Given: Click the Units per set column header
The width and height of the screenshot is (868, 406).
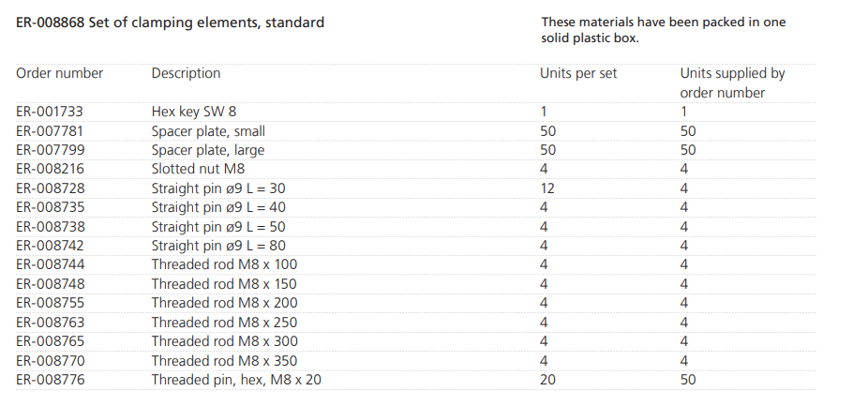Looking at the screenshot, I should tap(578, 73).
